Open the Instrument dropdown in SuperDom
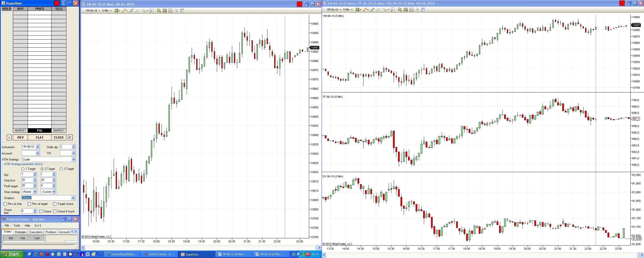This screenshot has height=258, width=644. 37,147
